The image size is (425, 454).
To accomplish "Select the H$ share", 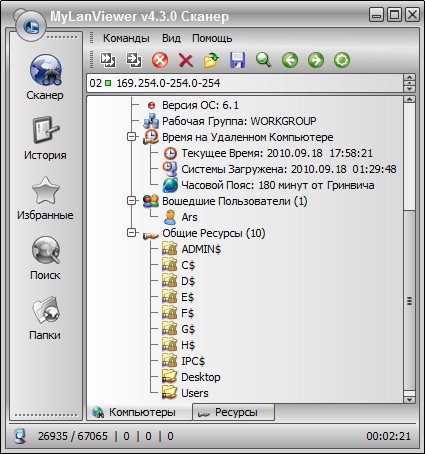I will (188, 345).
